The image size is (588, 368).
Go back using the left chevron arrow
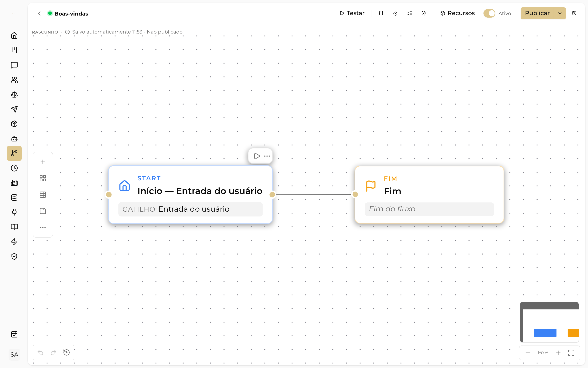tap(39, 13)
